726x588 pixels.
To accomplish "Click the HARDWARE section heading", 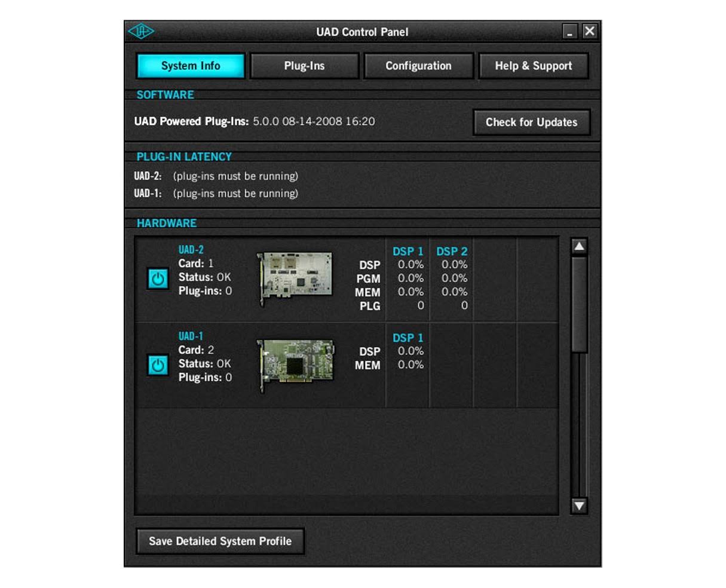I will (167, 223).
